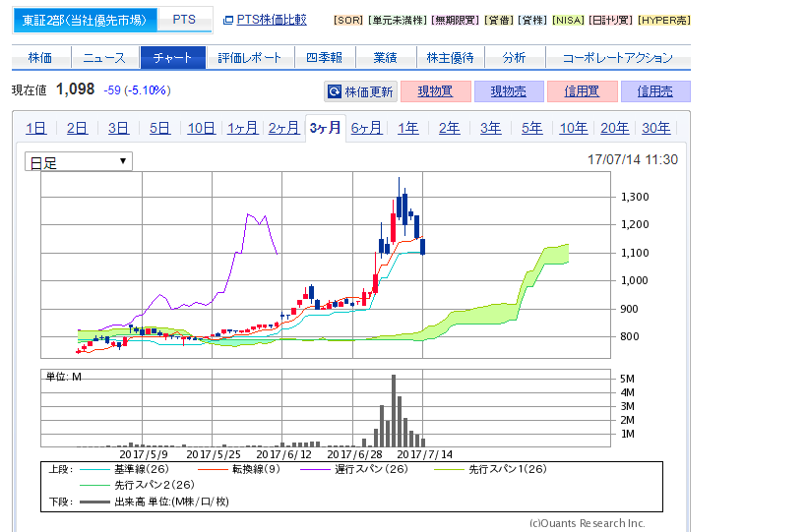
Task: Open the 株主優待 tab
Action: 450,57
